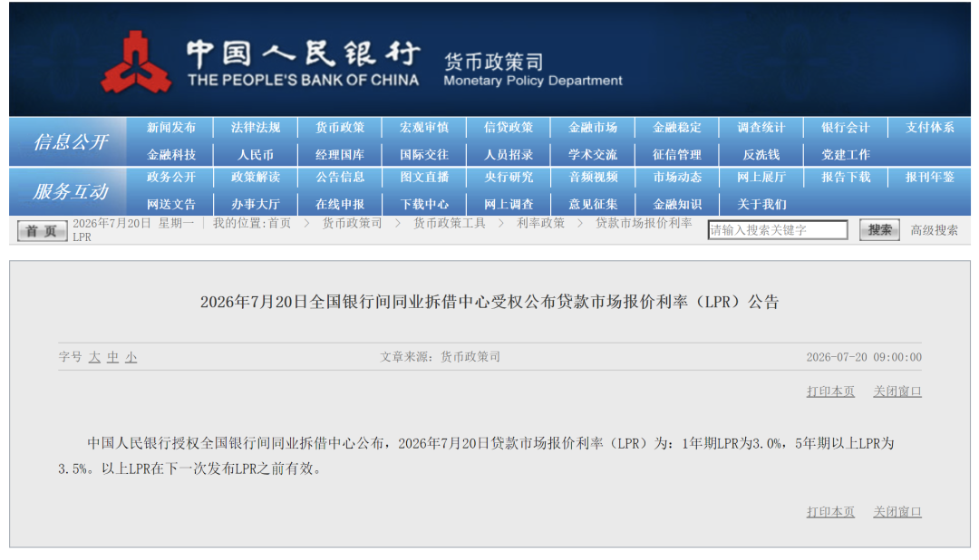Select 人员招录 navigation item
979x560 pixels.
[509, 155]
